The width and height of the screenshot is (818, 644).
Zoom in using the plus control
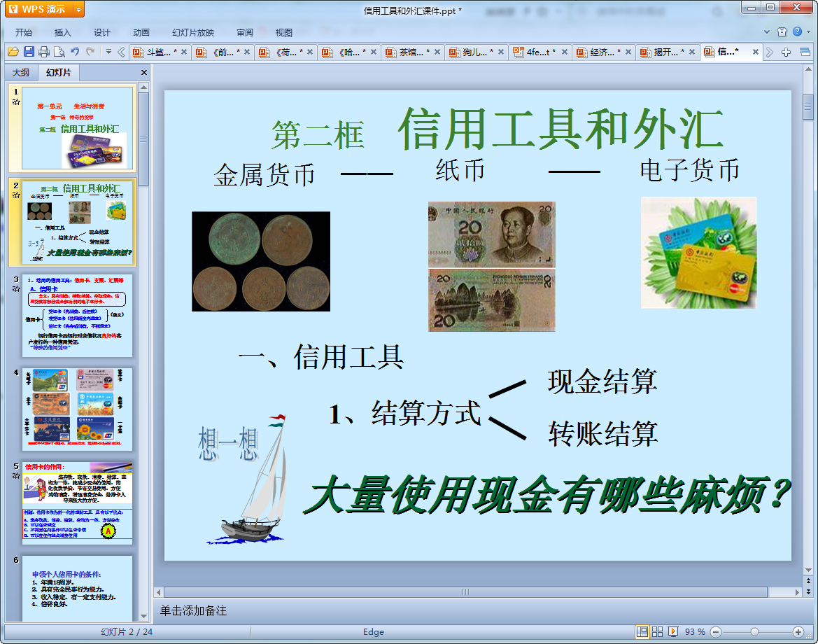(798, 632)
